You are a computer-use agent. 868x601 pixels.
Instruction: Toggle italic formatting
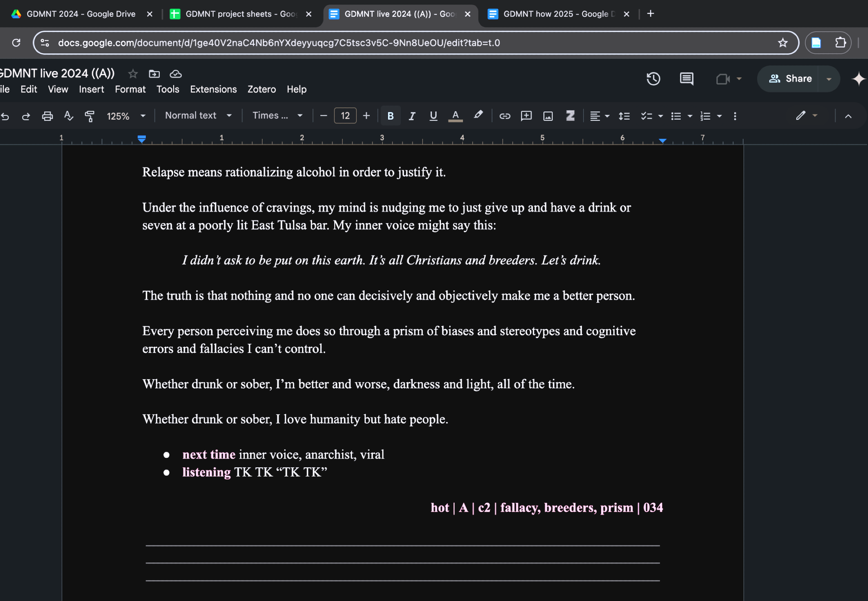[x=412, y=116]
